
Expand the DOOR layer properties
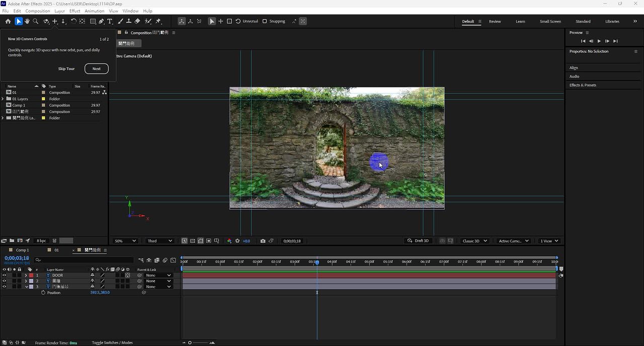[26, 275]
